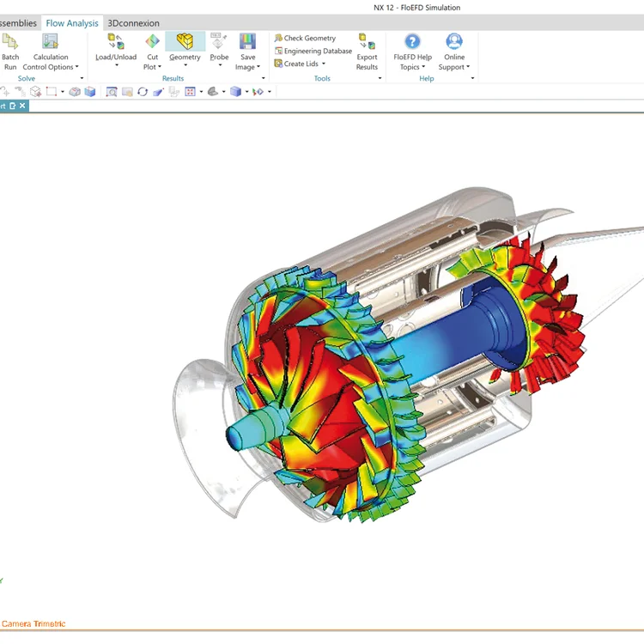The height and width of the screenshot is (644, 644).
Task: Close the open part tab
Action: pyautogui.click(x=22, y=106)
